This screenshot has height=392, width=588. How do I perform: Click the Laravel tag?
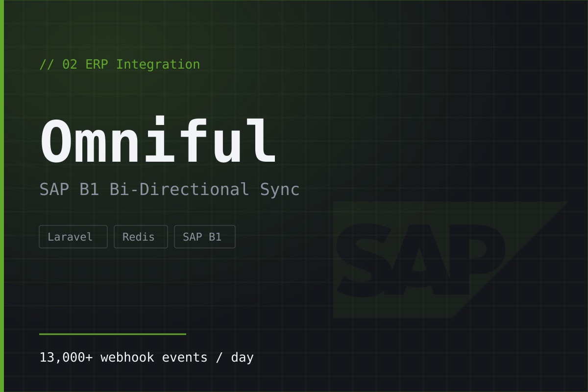pyautogui.click(x=73, y=237)
